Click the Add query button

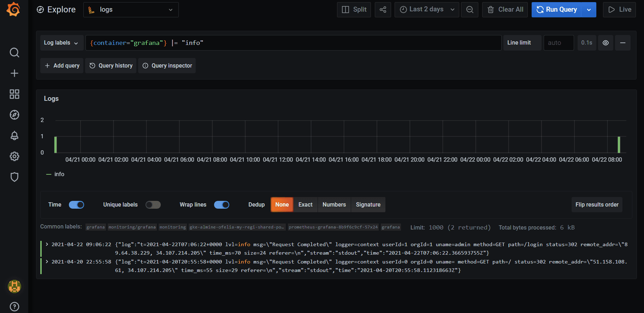(62, 66)
